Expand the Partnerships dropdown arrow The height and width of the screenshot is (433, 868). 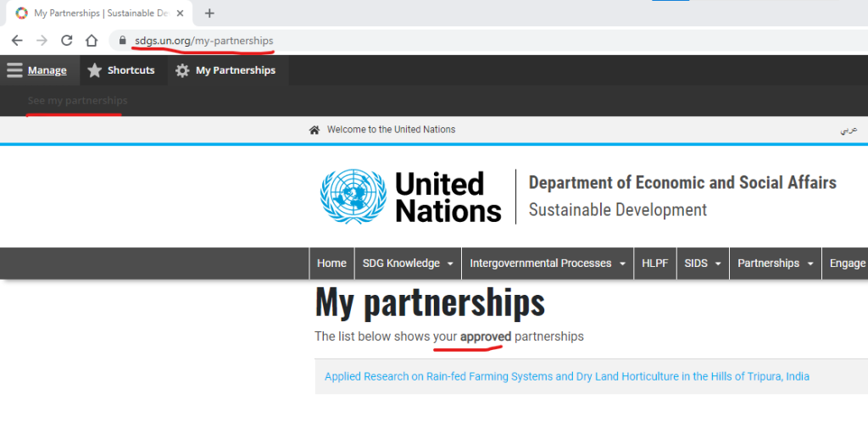(x=810, y=264)
